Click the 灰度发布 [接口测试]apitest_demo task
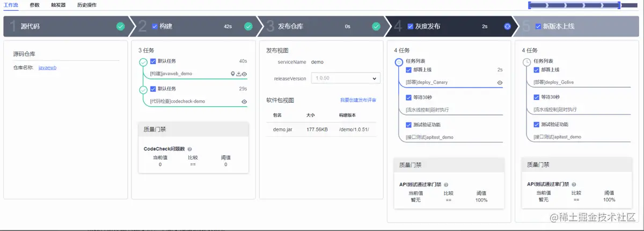The width and height of the screenshot is (644, 231). (x=429, y=137)
